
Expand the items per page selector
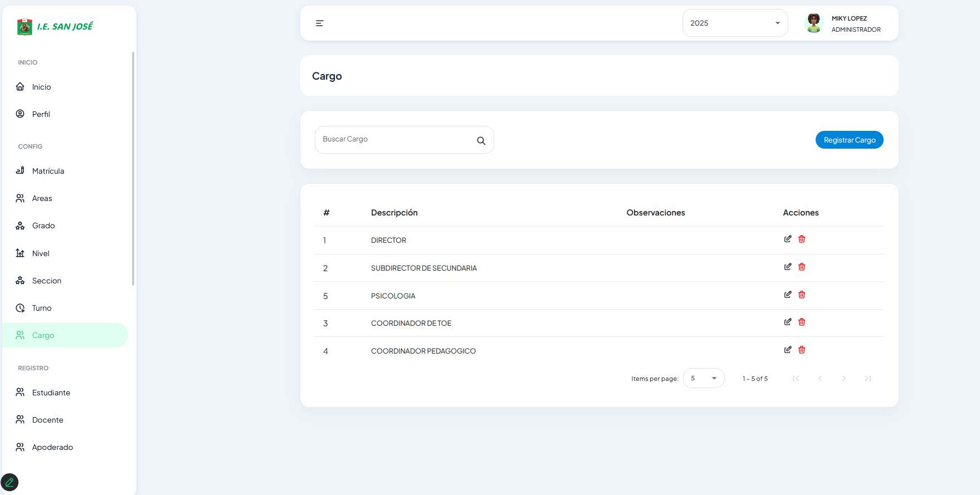[703, 378]
